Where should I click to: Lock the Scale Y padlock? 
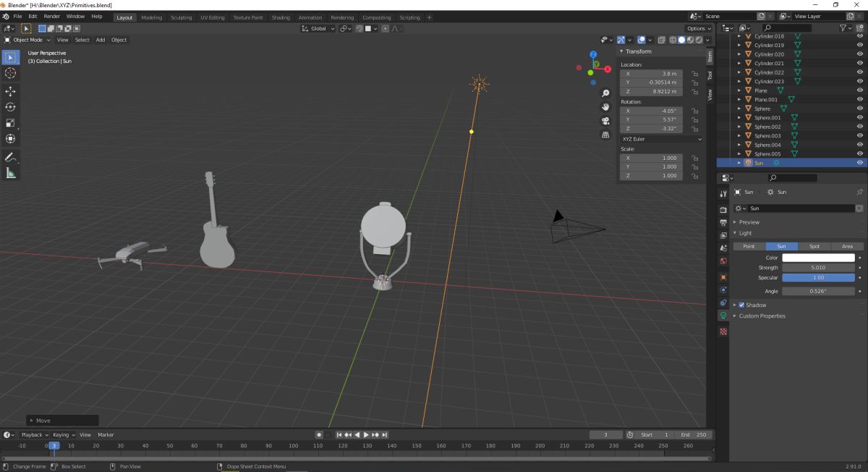pos(694,167)
